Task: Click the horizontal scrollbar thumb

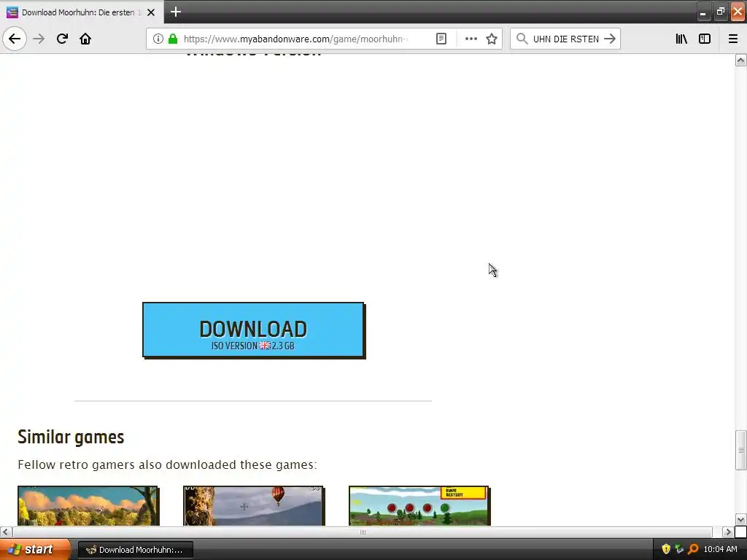Action: click(363, 532)
